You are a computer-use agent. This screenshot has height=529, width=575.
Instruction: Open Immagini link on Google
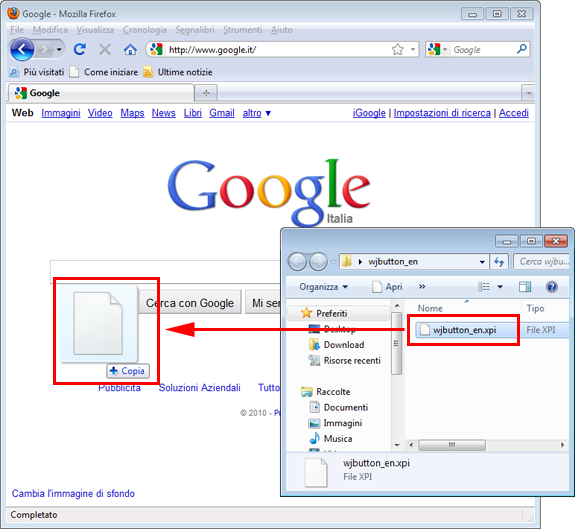click(x=61, y=113)
